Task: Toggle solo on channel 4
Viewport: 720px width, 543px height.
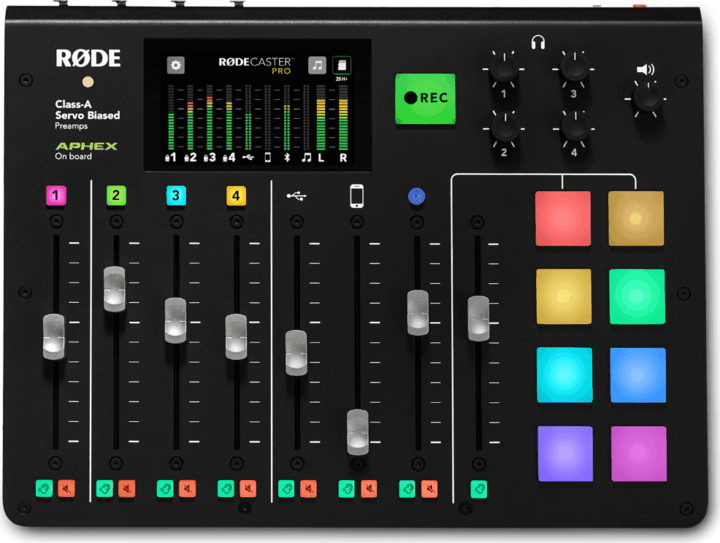Action: [225, 489]
